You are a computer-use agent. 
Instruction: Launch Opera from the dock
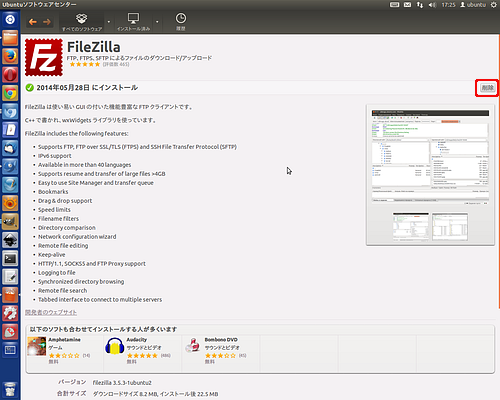(x=10, y=74)
